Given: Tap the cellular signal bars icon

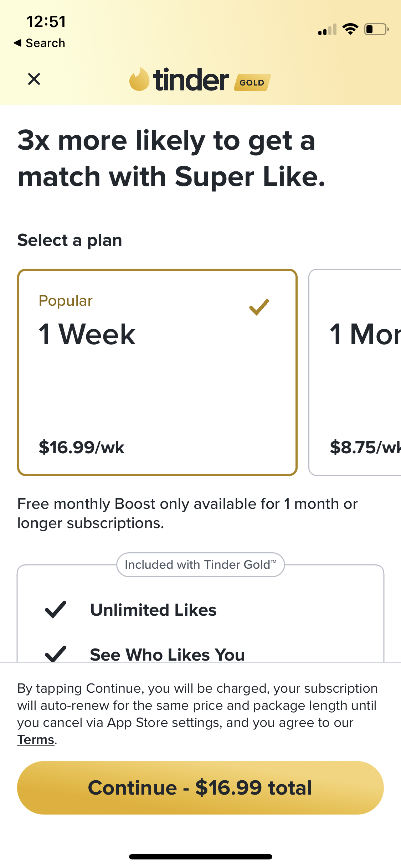Looking at the screenshot, I should (x=327, y=30).
